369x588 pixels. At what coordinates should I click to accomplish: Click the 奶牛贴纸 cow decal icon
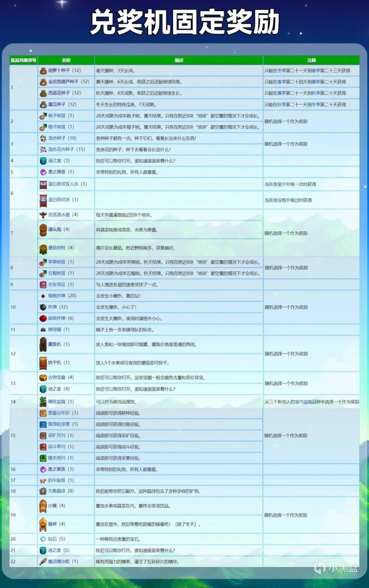[43, 481]
